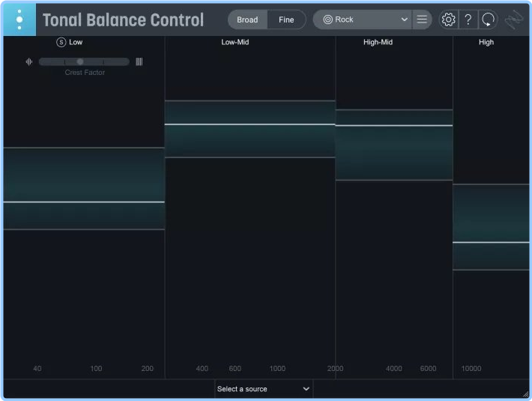Click the 1000 frequency axis label
The height and width of the screenshot is (401, 532).
coord(277,369)
